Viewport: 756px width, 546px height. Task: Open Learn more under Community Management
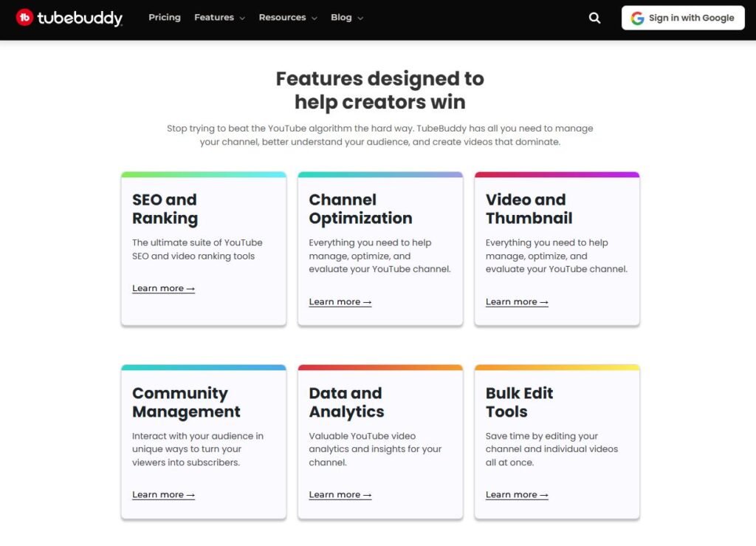click(x=163, y=495)
